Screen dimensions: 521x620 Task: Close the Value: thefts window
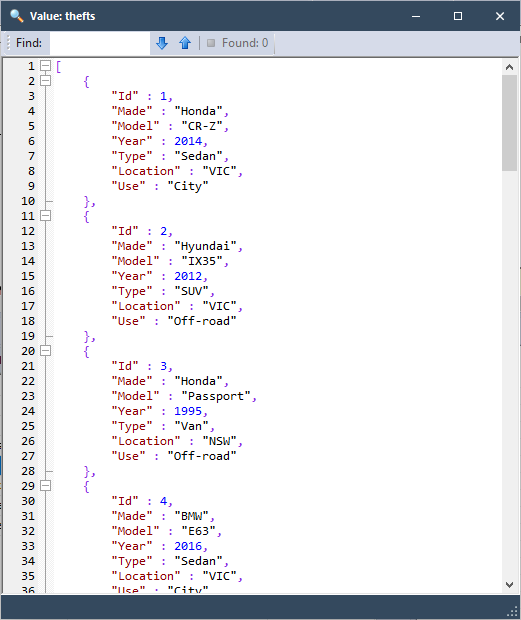500,16
